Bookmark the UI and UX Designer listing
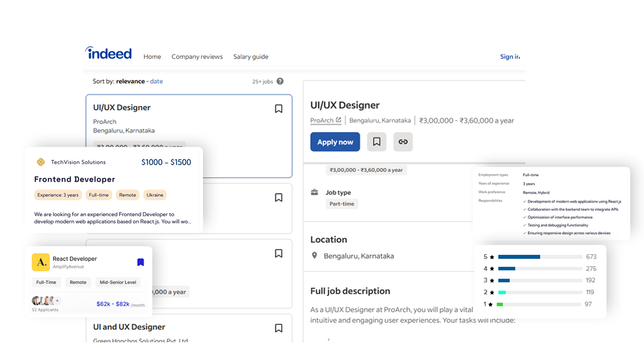Image resolution: width=644 pixels, height=348 pixels. [279, 328]
